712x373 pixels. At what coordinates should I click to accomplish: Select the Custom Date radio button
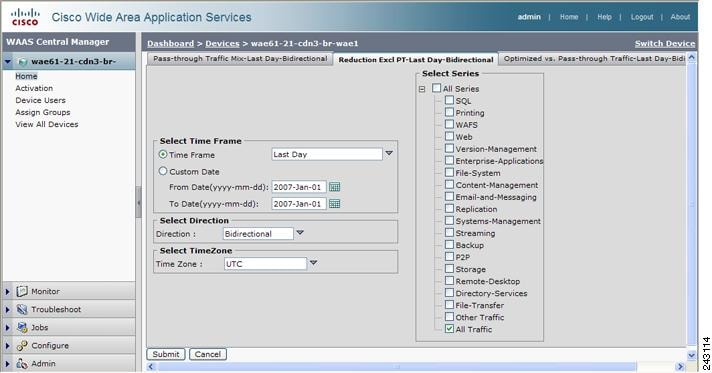tap(163, 171)
